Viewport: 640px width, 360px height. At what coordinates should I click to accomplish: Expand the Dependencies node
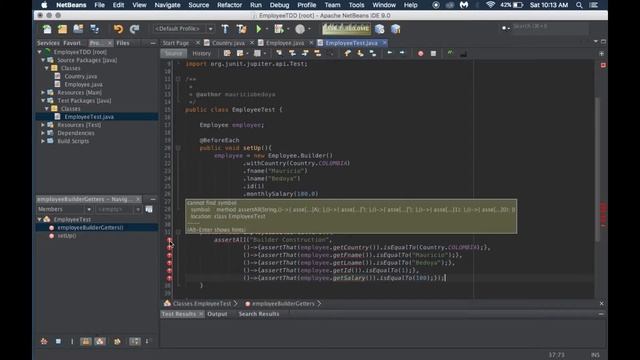[43, 133]
